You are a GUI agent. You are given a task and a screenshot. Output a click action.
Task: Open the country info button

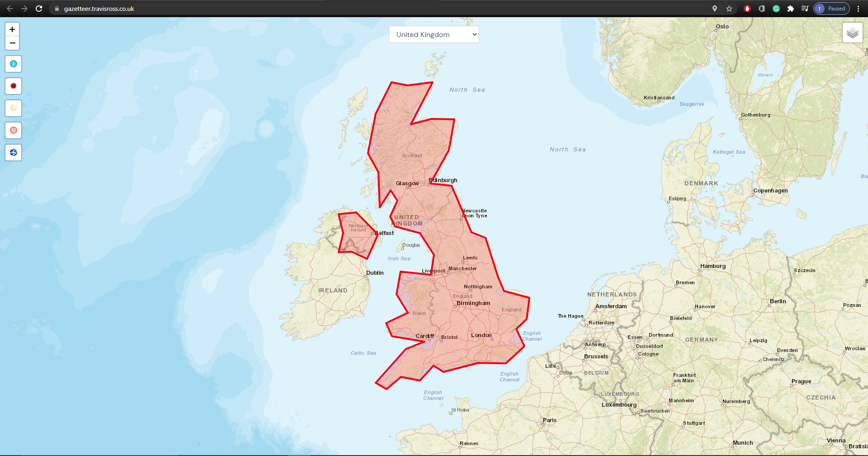tap(14, 64)
